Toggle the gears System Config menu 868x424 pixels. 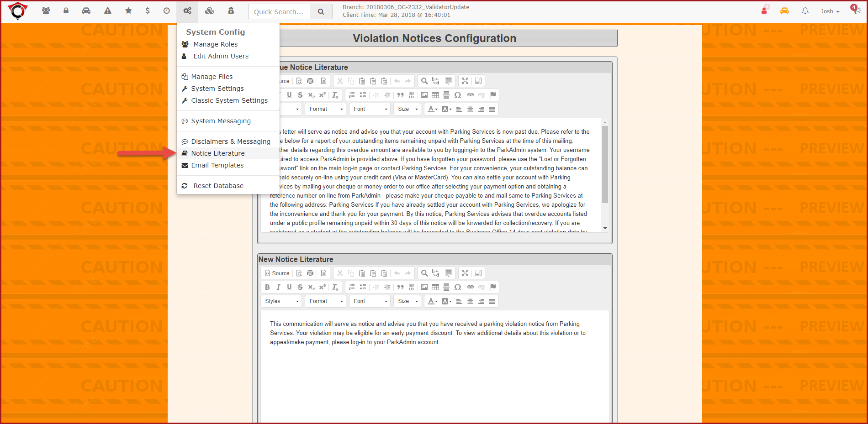click(187, 11)
